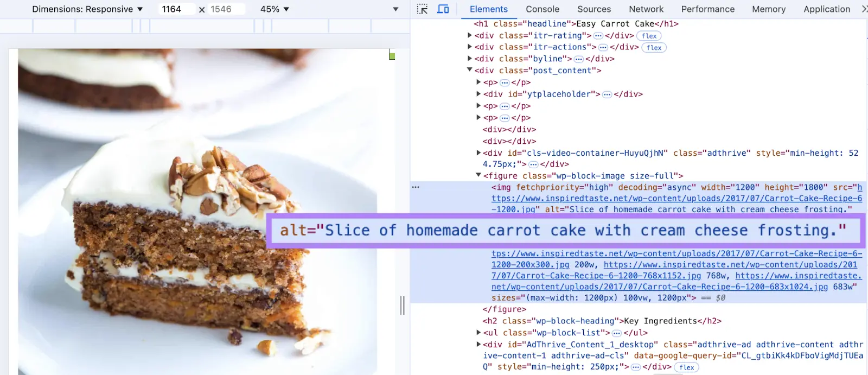Expand the cls-video-container adthrive div node
Screen dimensions: 868x375
[478, 153]
